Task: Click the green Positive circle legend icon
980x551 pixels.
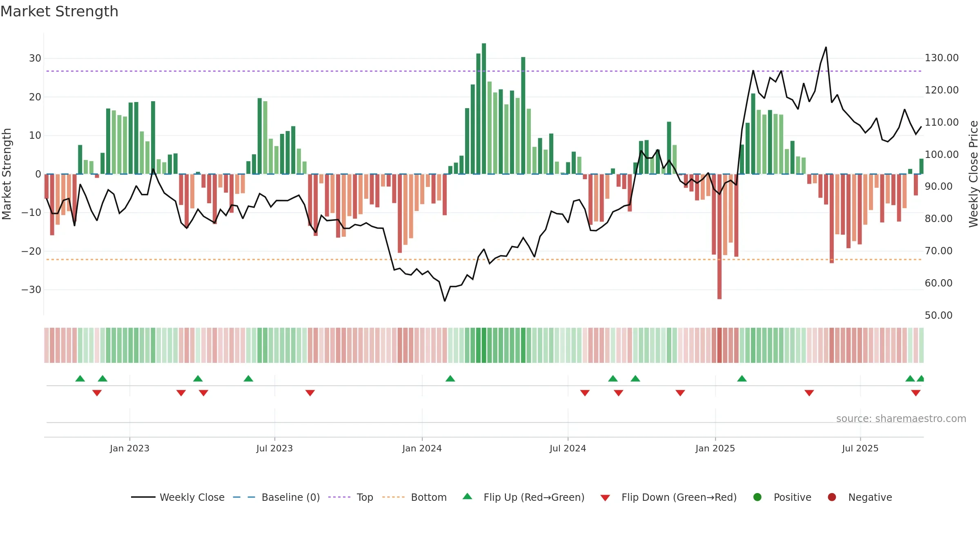Action: click(757, 497)
